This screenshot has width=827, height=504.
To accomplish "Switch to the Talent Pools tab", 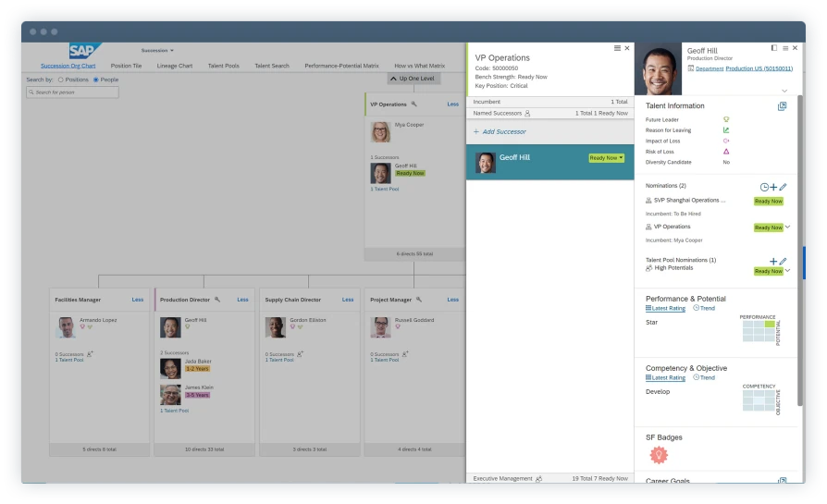I will 223,66.
